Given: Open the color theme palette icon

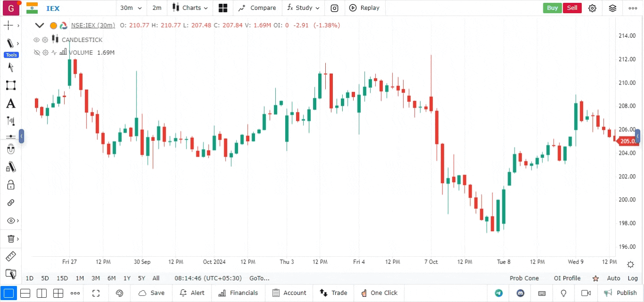Looking at the screenshot, I should (x=119, y=293).
